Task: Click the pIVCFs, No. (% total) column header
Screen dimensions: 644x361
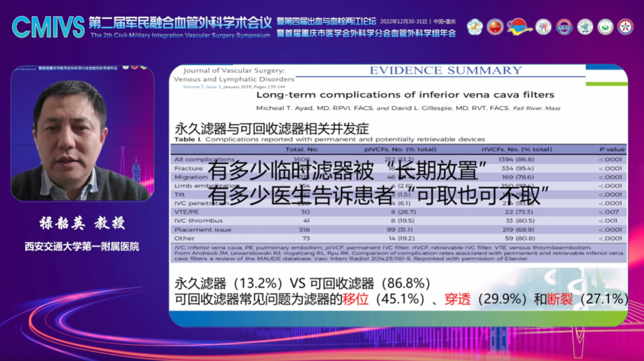Action: click(x=401, y=149)
